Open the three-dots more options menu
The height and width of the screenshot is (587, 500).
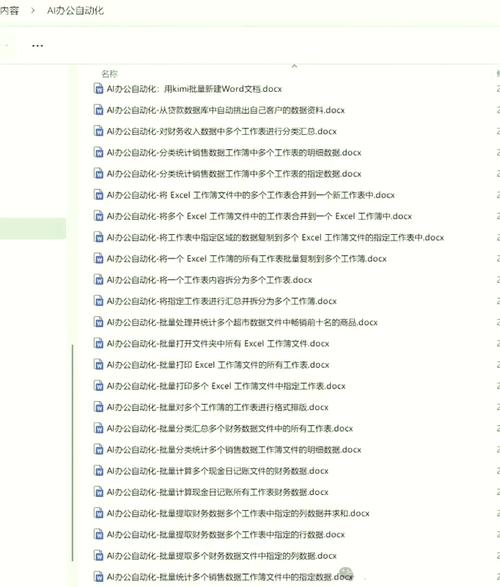37,46
